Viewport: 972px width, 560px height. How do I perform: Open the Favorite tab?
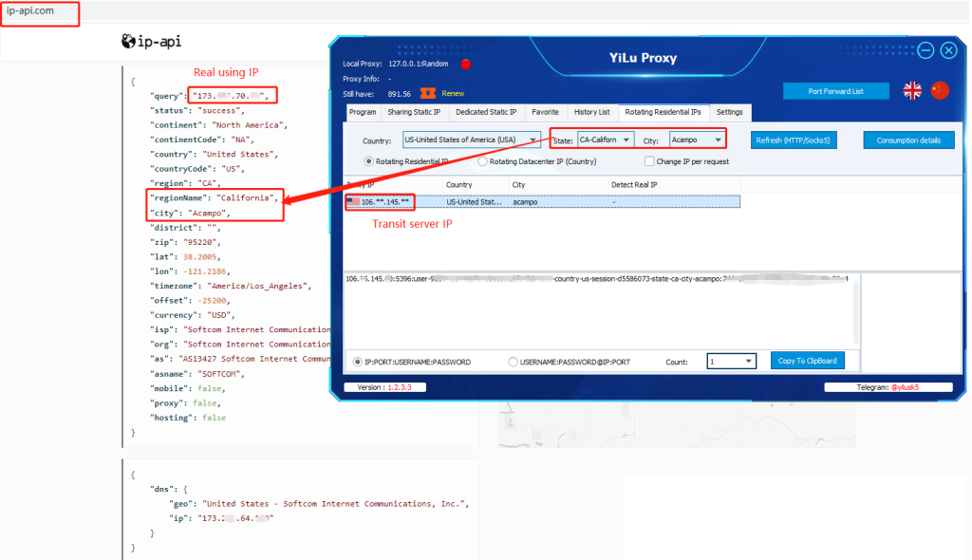tap(546, 112)
